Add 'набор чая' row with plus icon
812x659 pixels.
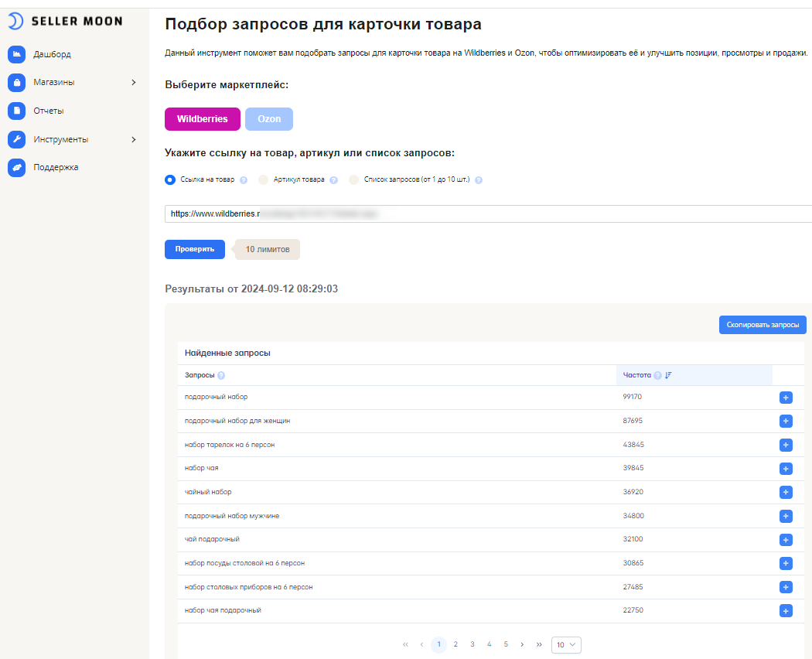786,469
